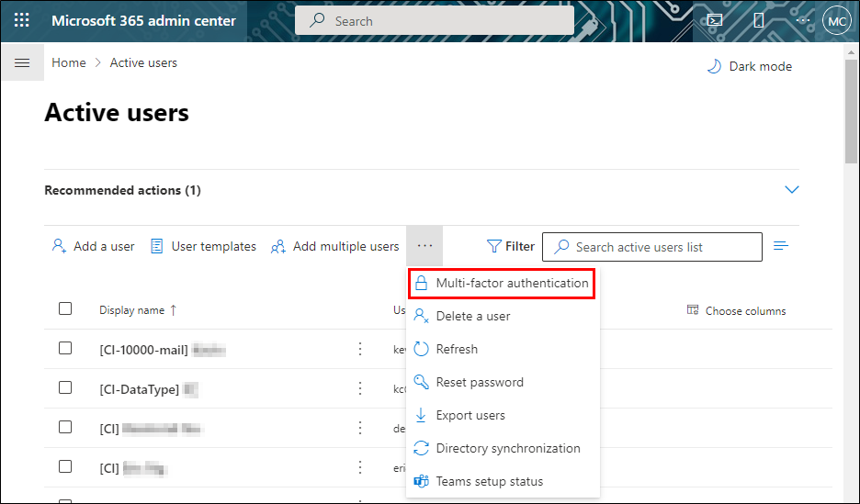The width and height of the screenshot is (860, 504).
Task: Click the Filter funnel icon
Action: tap(493, 247)
